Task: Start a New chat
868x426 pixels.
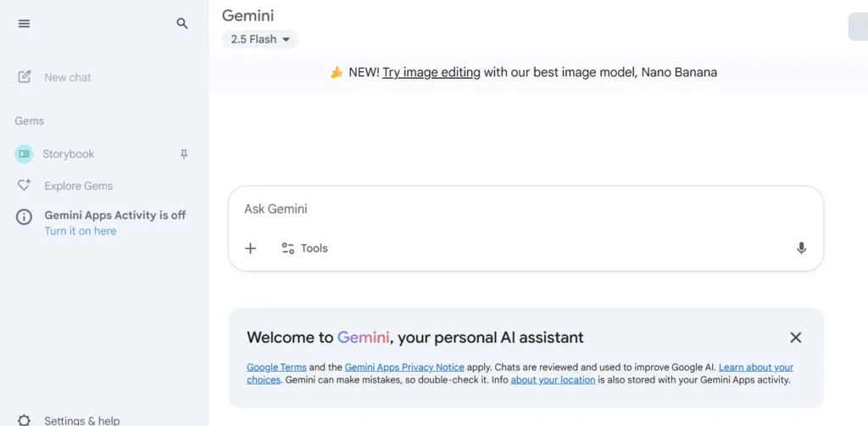Action: (68, 77)
